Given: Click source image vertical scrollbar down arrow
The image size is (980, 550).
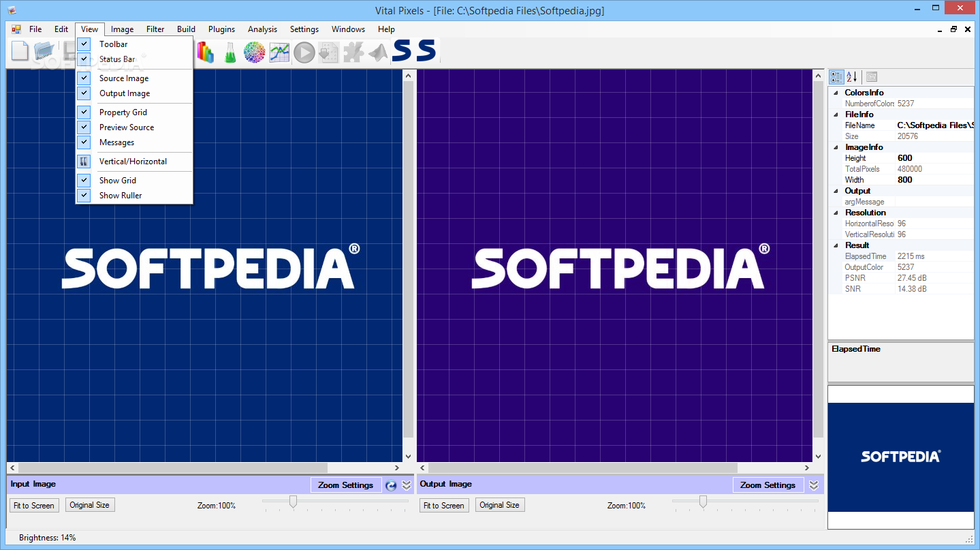Looking at the screenshot, I should click(x=408, y=457).
